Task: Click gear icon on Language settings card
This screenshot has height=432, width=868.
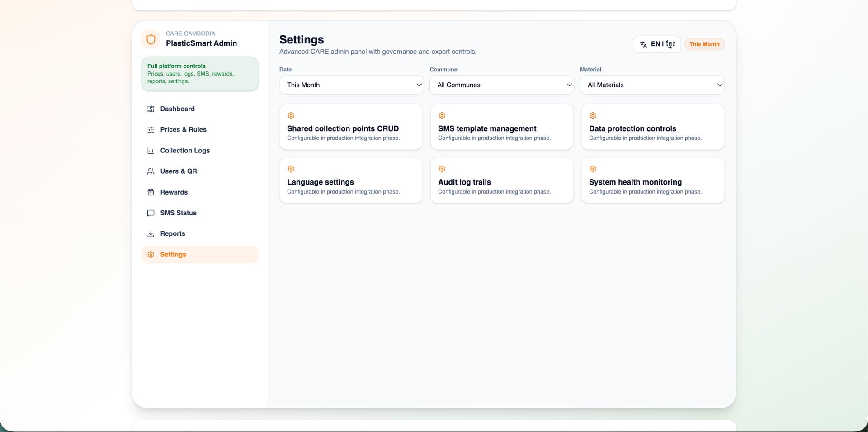Action: coord(291,169)
